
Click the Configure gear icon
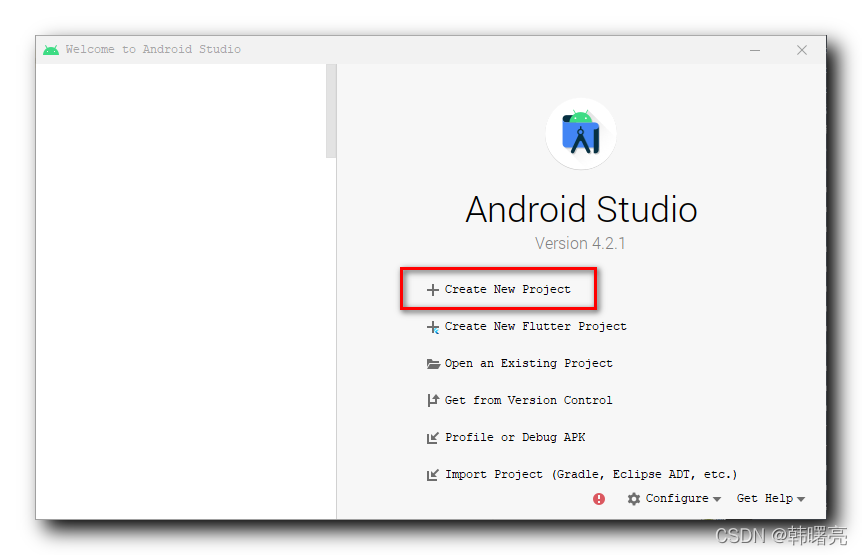(x=634, y=498)
